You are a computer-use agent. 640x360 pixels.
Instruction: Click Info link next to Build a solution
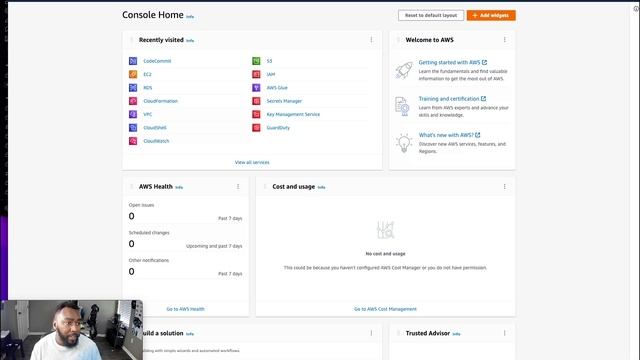(190, 334)
